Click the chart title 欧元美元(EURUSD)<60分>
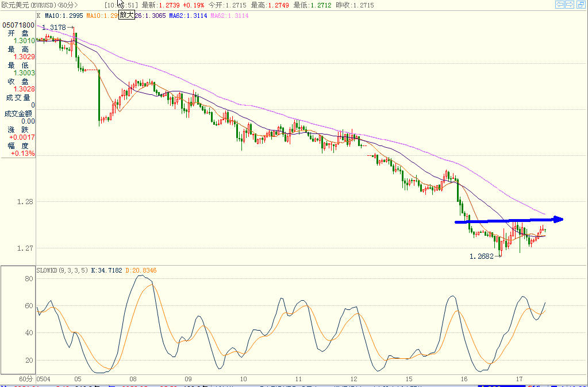The height and width of the screenshot is (387, 588). click(x=39, y=5)
